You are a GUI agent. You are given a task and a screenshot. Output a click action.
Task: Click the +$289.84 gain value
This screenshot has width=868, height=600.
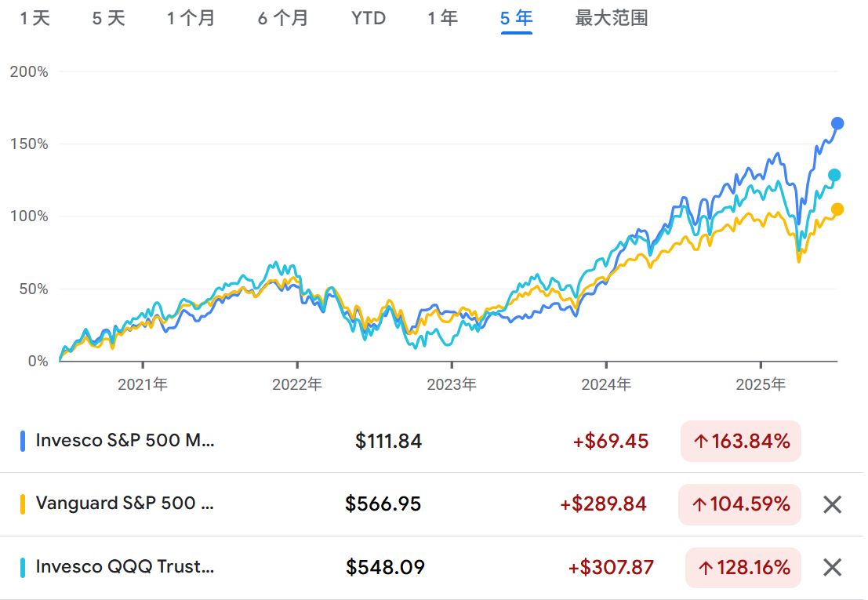pos(604,504)
